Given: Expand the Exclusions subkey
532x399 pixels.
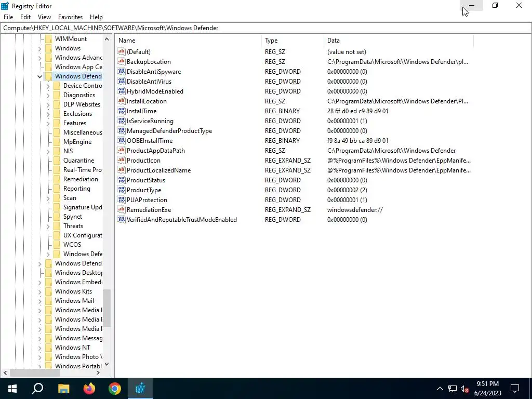Looking at the screenshot, I should coord(48,114).
